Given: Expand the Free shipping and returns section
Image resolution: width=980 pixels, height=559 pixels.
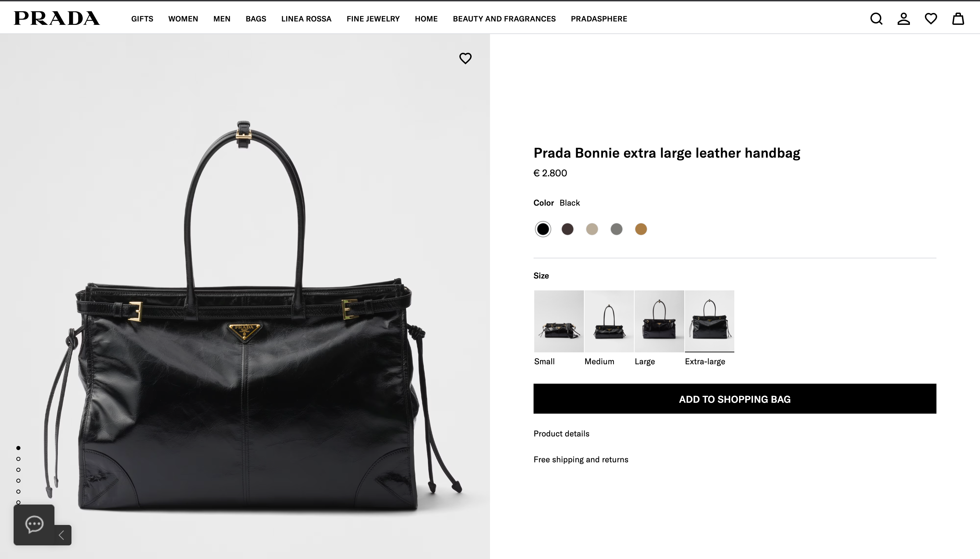Looking at the screenshot, I should (x=581, y=459).
